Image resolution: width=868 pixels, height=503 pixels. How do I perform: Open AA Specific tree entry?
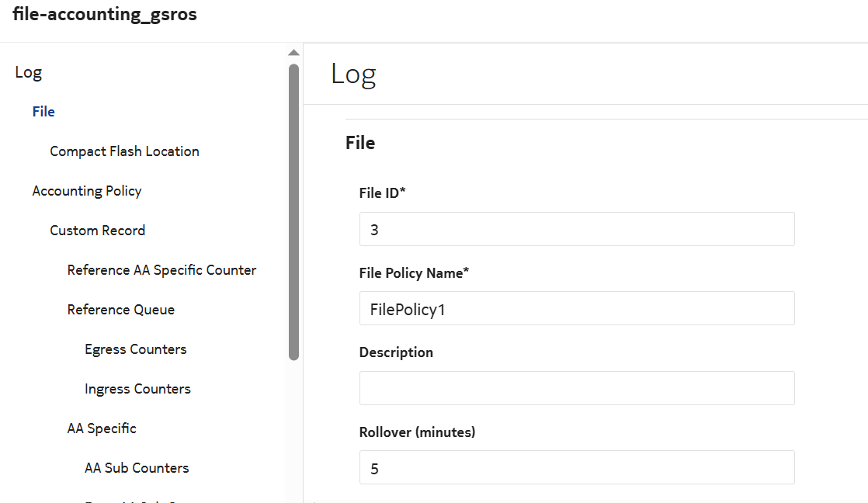[x=102, y=428]
